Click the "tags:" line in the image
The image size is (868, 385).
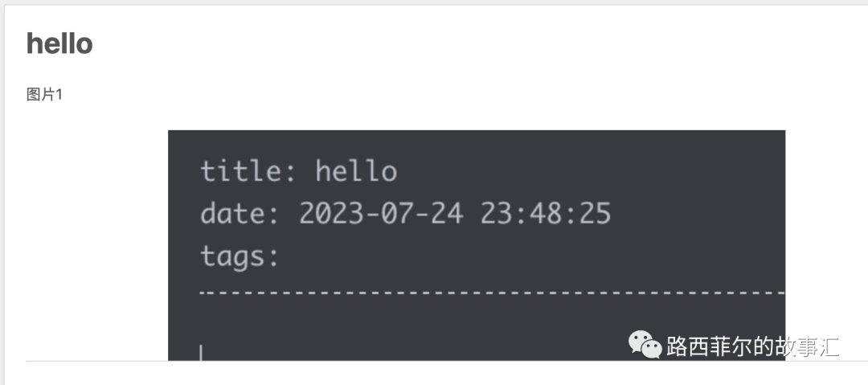pos(240,257)
